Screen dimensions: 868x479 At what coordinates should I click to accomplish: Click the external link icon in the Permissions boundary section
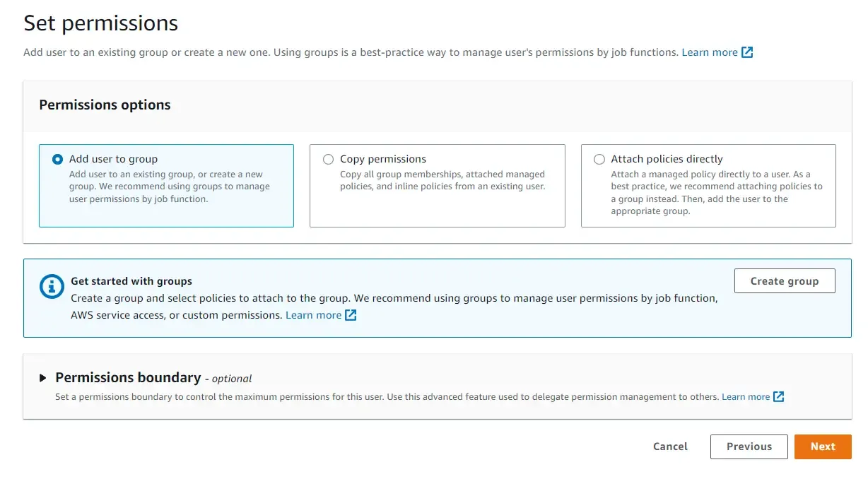779,396
